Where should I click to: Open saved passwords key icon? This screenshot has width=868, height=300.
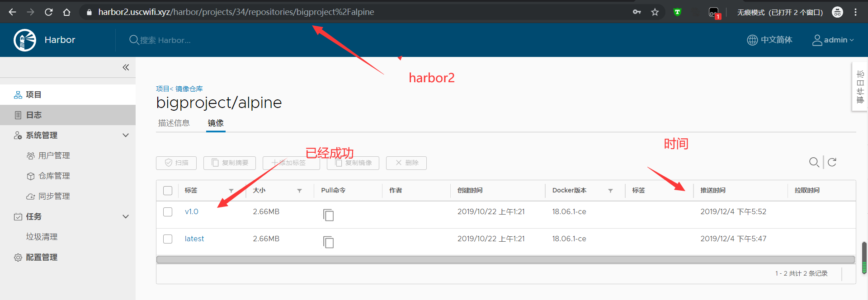[637, 12]
